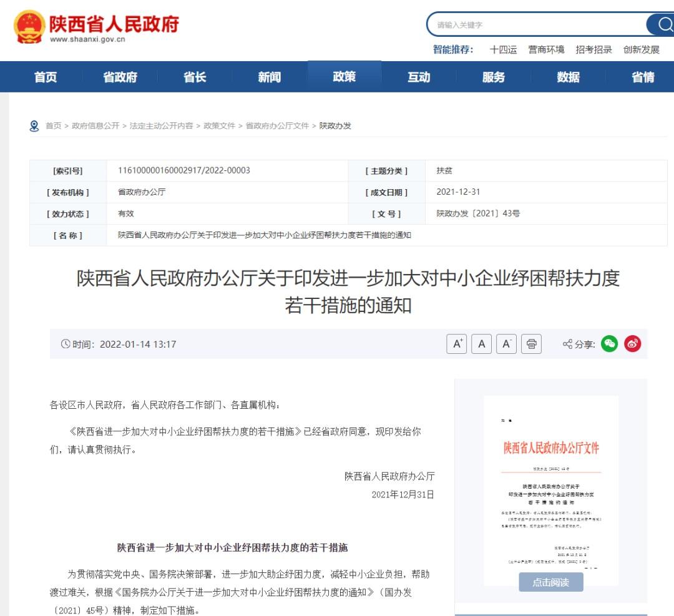674x616 pixels.
Task: Click the signature date 2021年12月31日
Action: coord(403,494)
